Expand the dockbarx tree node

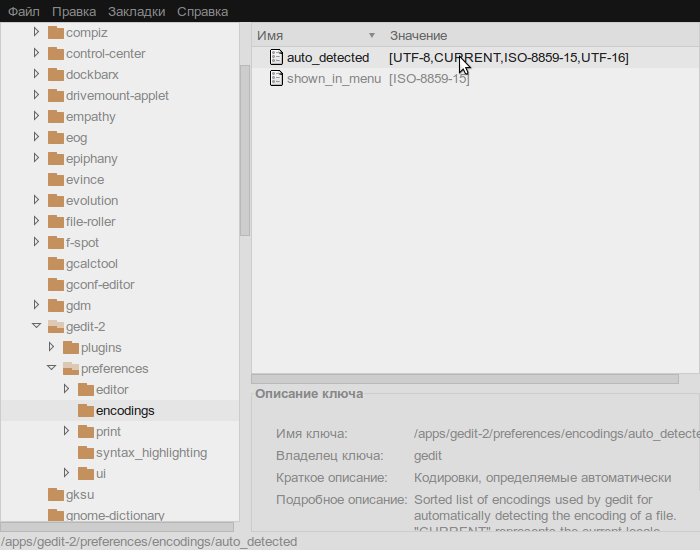point(37,74)
